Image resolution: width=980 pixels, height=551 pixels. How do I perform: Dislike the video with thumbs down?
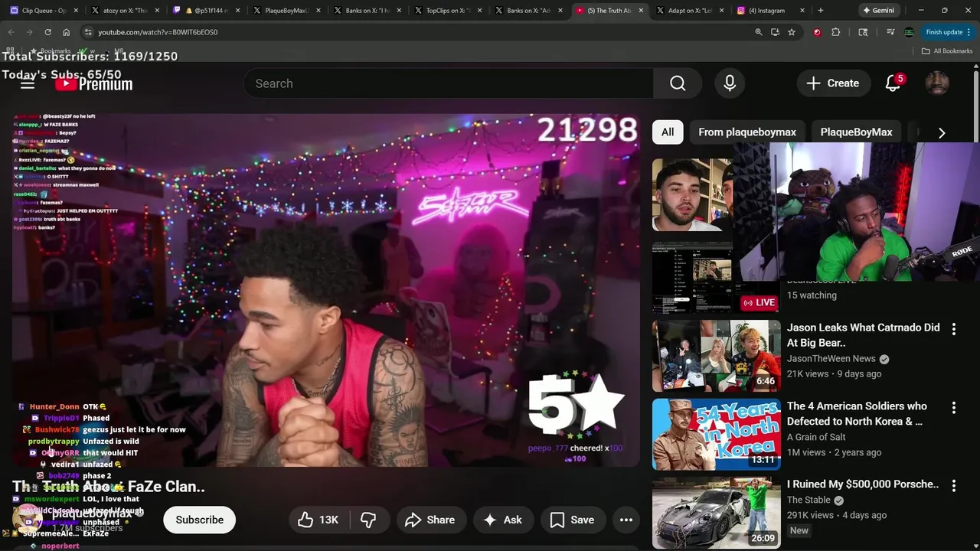pos(368,520)
